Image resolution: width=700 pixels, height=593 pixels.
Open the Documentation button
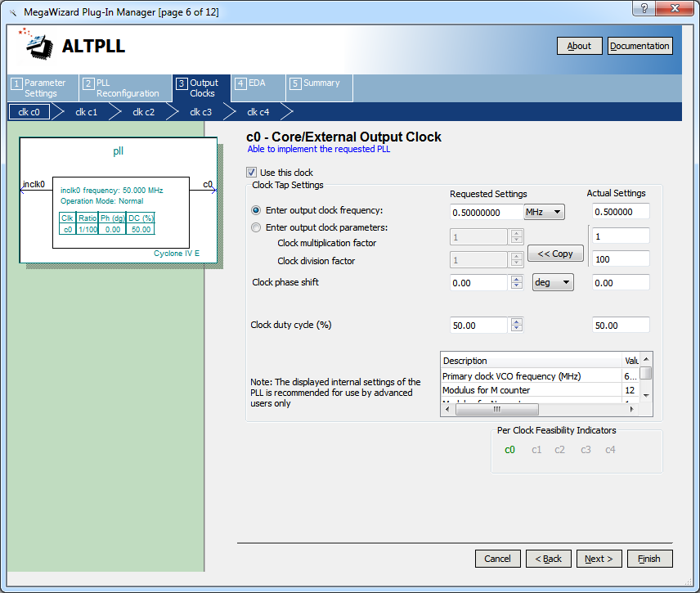point(639,46)
